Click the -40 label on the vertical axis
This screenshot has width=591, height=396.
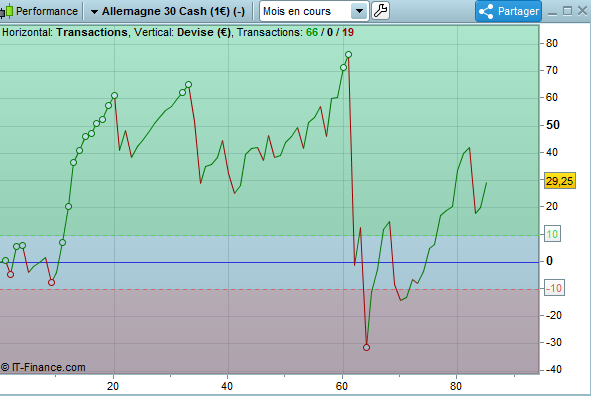click(553, 369)
